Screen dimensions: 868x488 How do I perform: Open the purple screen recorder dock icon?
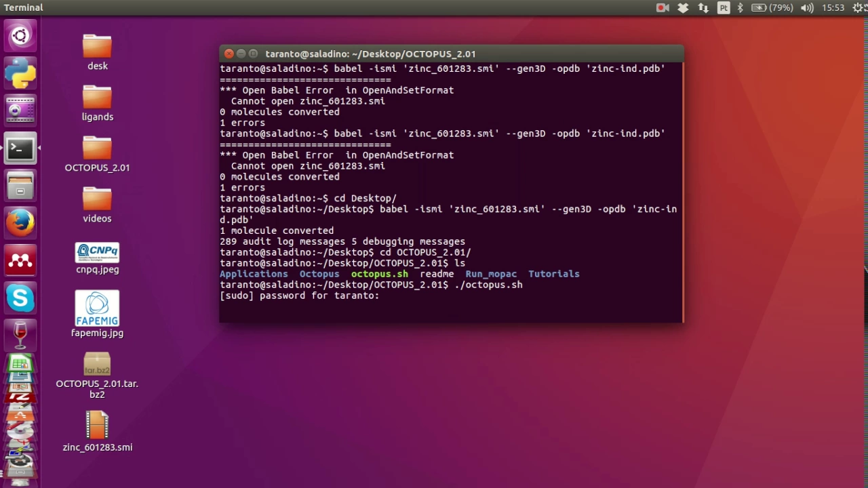point(20,109)
